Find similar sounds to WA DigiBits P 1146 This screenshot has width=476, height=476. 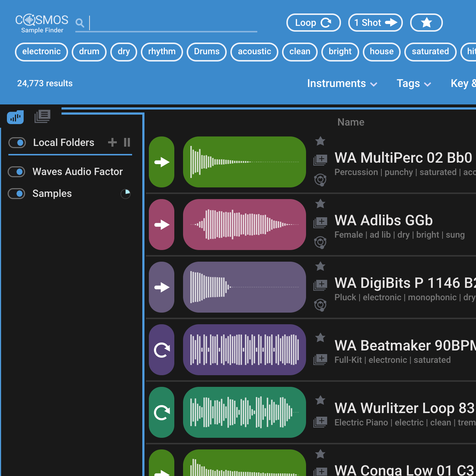(320, 305)
